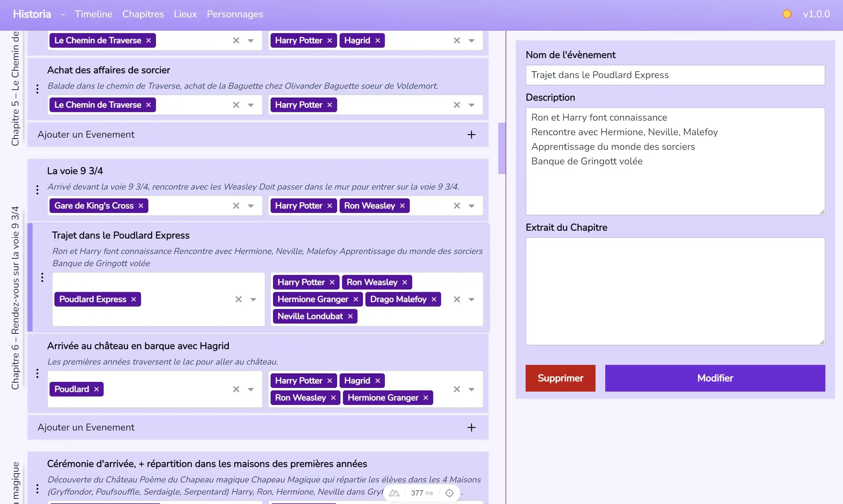The width and height of the screenshot is (843, 504).
Task: Expand characters dropdown in La voie 9 3/4
Action: (x=472, y=206)
